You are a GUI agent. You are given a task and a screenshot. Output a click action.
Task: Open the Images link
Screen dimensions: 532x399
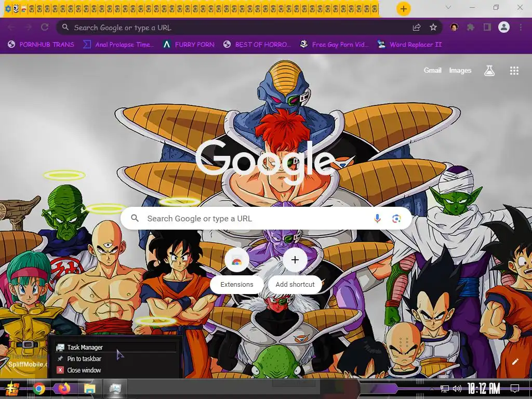pyautogui.click(x=460, y=70)
